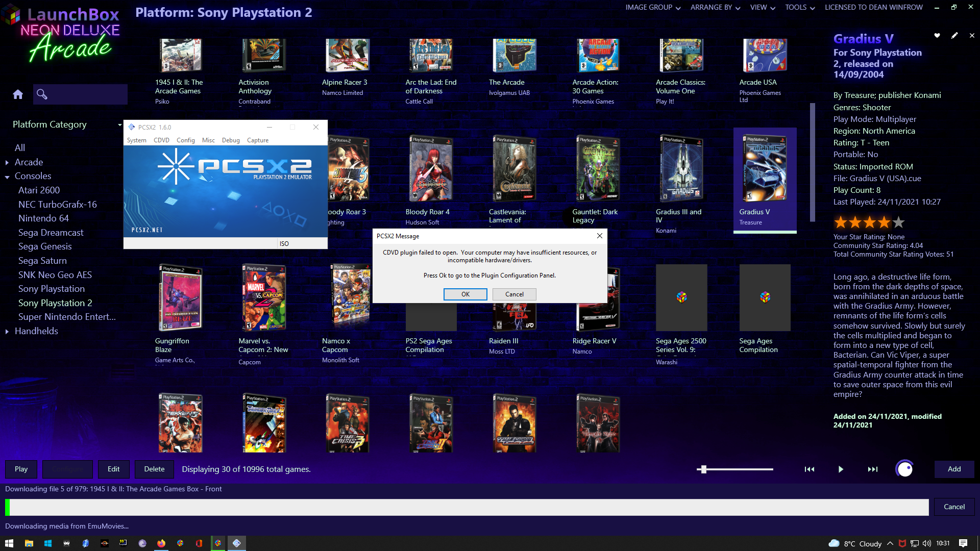Select SNK Neo Geo AES platform
Viewport: 980px width, 551px height.
click(x=55, y=275)
